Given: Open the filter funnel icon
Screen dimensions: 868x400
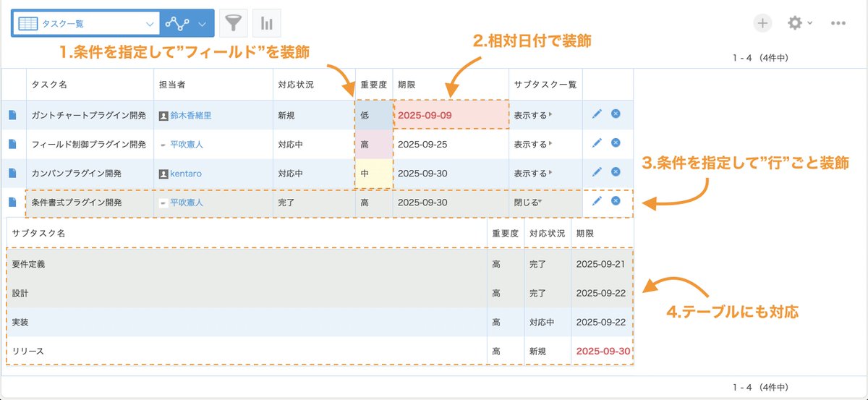Looking at the screenshot, I should pos(232,24).
